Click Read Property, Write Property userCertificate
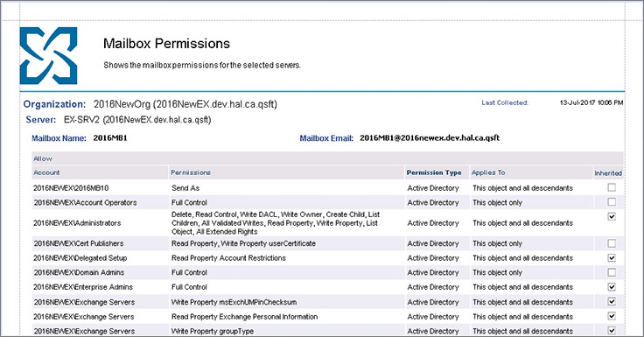 pos(243,243)
